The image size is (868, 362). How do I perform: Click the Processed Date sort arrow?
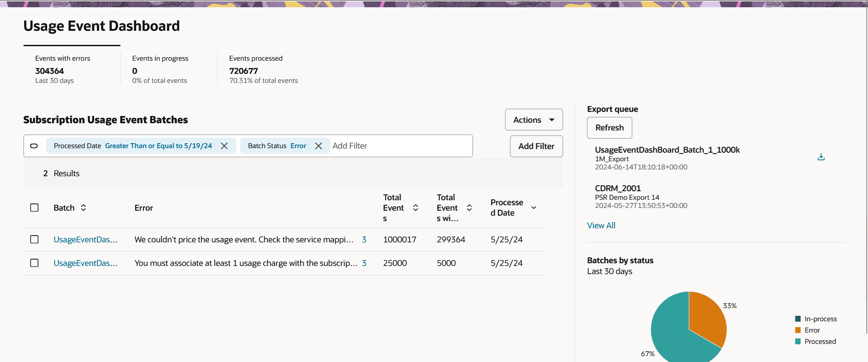coord(534,208)
